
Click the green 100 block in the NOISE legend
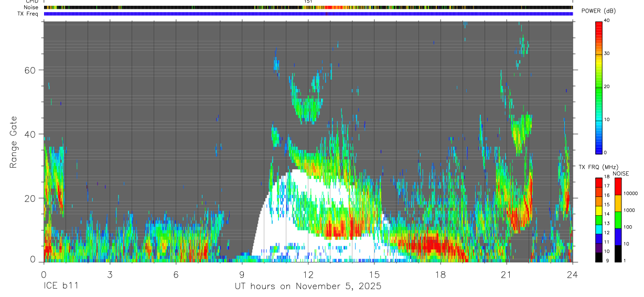pyautogui.click(x=618, y=219)
